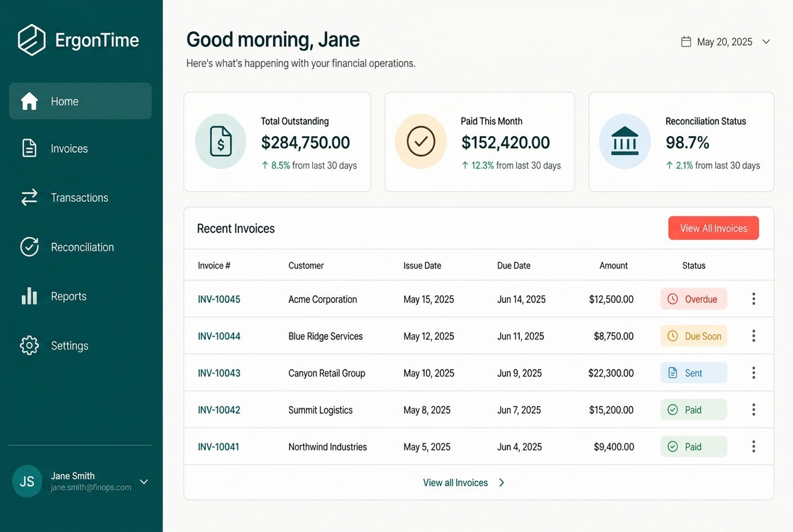Open invoice INV-10043
This screenshot has width=793, height=532.
pos(219,373)
